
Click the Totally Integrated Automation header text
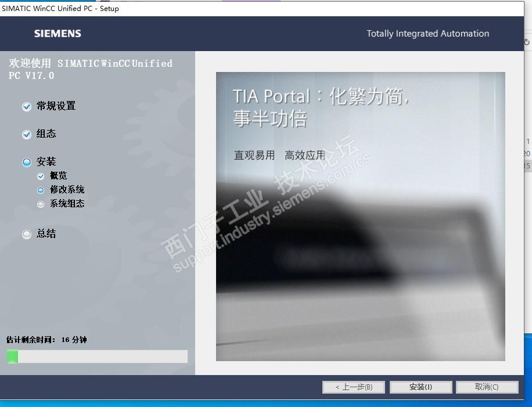click(428, 34)
